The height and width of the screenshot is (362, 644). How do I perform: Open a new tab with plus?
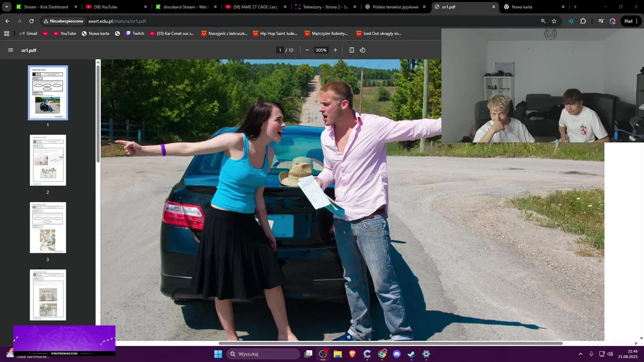tap(575, 7)
